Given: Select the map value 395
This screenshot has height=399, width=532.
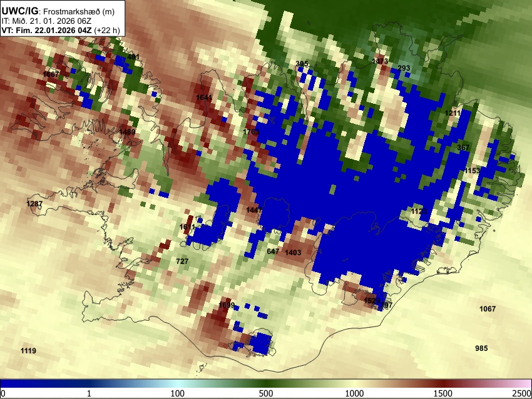Looking at the screenshot, I should [x=302, y=64].
